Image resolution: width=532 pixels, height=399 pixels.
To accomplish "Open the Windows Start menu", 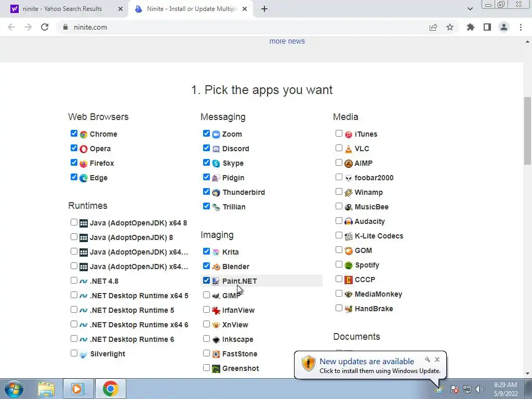I will 14,389.
